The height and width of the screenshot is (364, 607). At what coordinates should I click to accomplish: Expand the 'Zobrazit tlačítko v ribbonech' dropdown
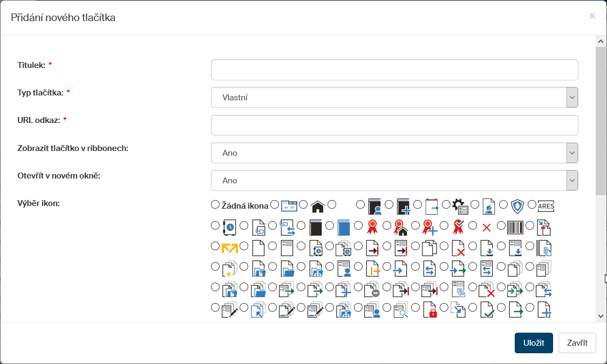394,153
